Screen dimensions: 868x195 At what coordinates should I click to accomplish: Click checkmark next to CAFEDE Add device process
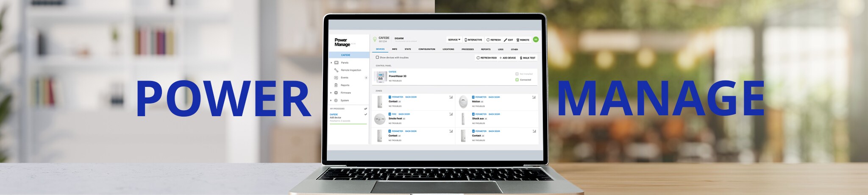tap(366, 114)
